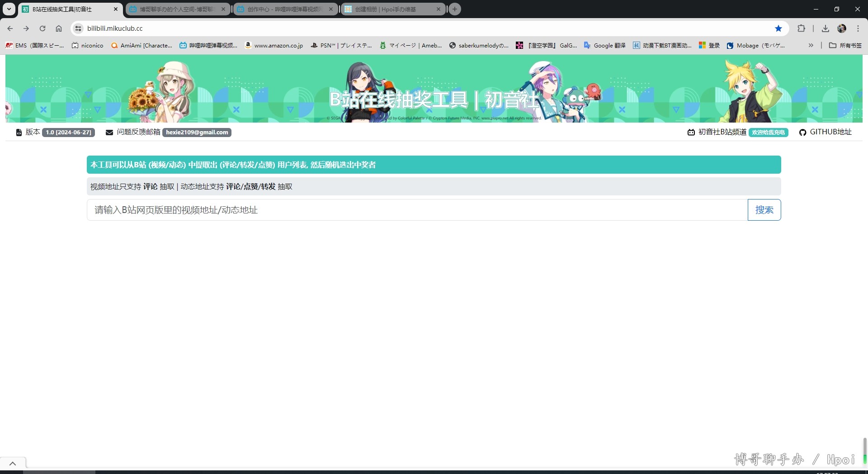Open the Mobage bookmark
Image resolution: width=868 pixels, height=474 pixels.
coord(756,45)
